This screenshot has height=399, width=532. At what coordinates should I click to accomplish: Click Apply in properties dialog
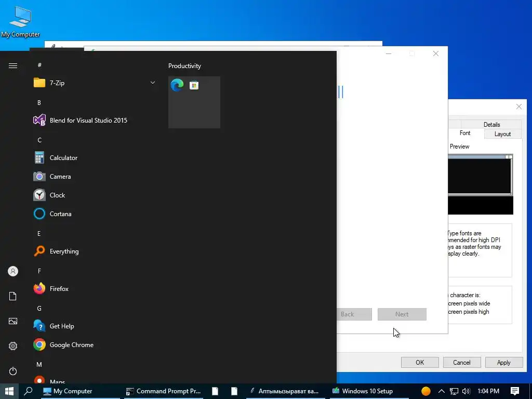[503, 362]
